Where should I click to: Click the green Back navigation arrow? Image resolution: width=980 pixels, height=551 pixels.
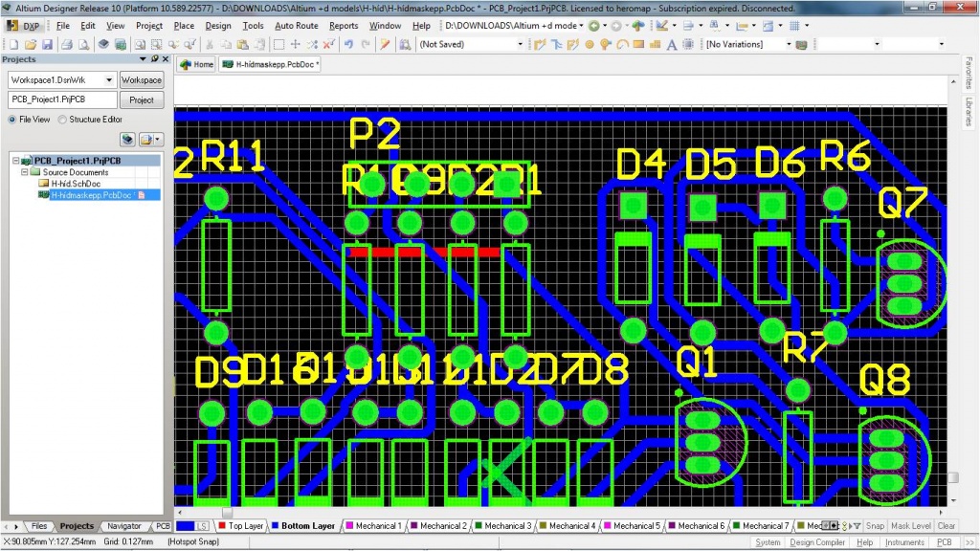coord(593,26)
